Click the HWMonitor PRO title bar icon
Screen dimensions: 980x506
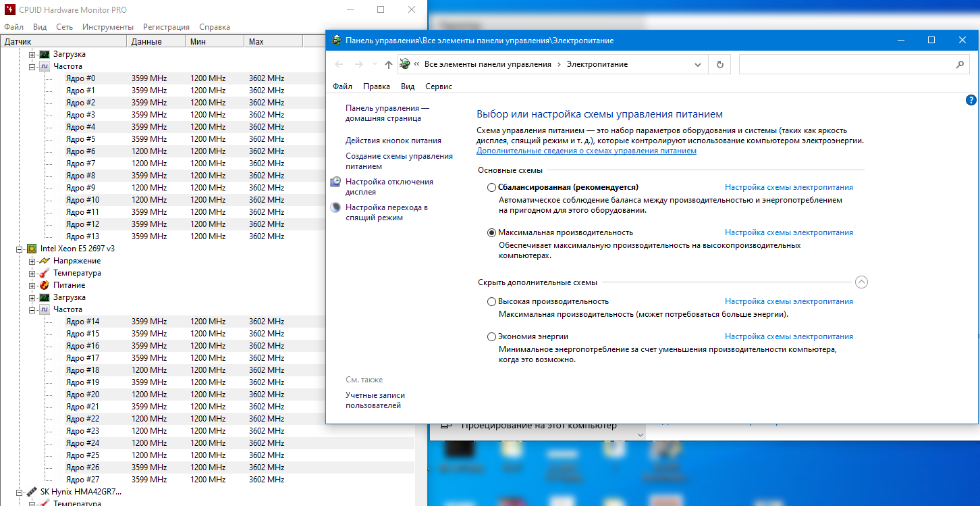9,10
